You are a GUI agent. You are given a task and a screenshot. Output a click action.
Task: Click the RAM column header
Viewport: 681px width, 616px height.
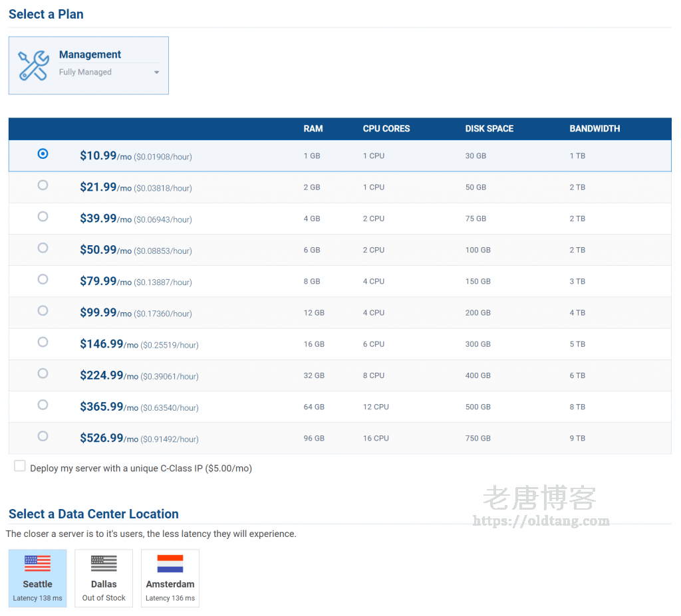[313, 129]
